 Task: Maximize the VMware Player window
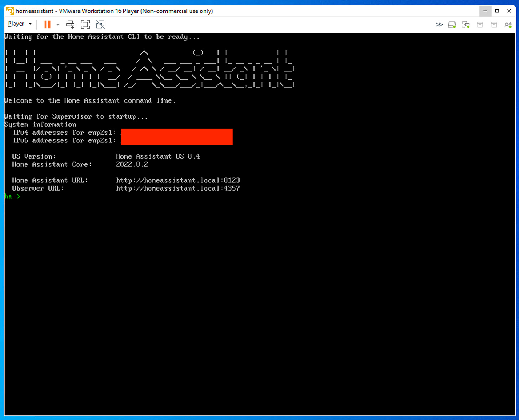[497, 11]
